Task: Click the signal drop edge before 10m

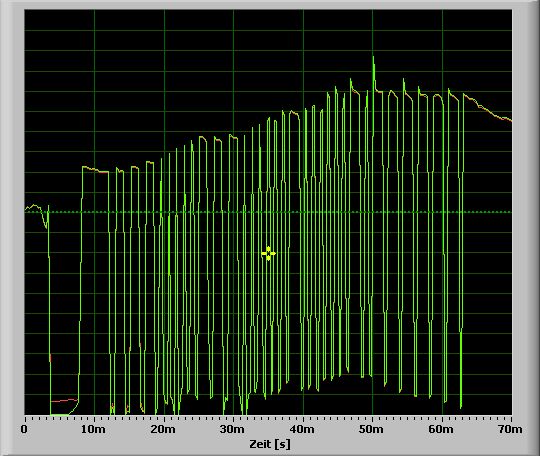Action: point(50,310)
